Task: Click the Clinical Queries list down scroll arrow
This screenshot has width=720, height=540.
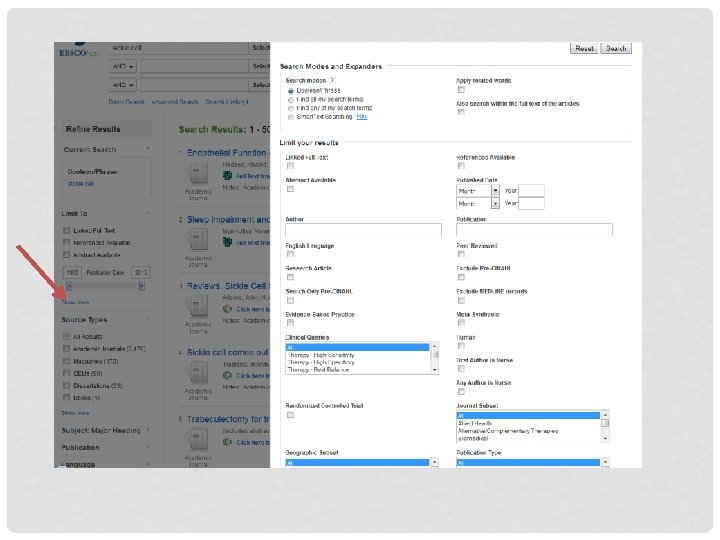Action: click(435, 371)
